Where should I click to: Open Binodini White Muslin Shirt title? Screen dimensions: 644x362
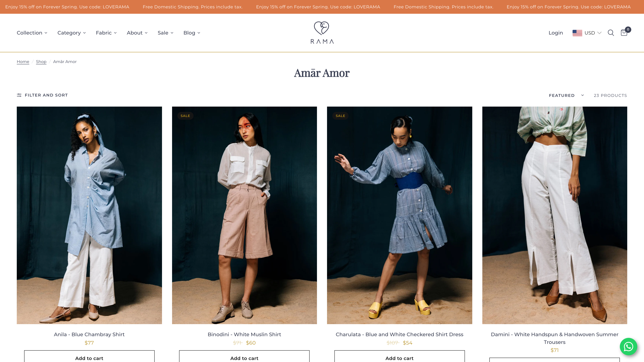click(x=244, y=334)
